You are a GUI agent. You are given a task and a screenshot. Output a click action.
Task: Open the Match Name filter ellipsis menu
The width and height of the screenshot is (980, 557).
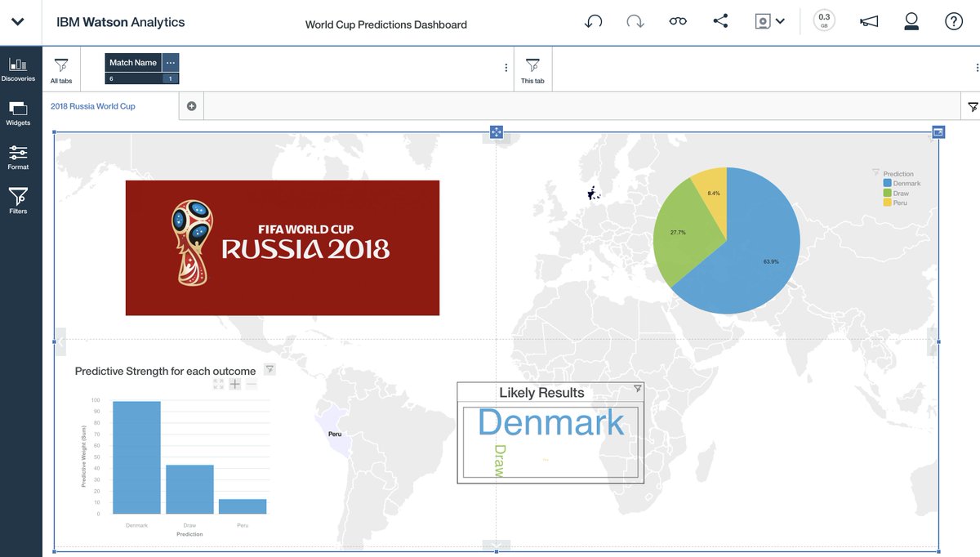coord(170,63)
